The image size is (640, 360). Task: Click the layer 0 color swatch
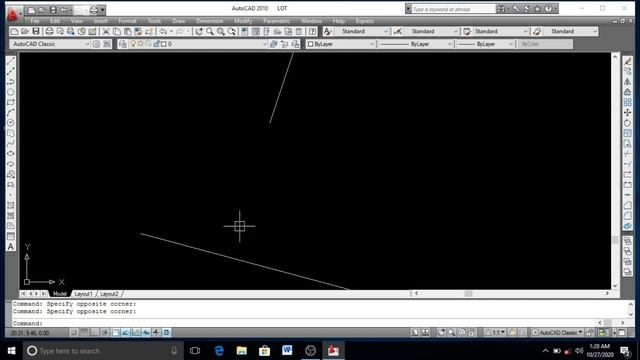(164, 44)
